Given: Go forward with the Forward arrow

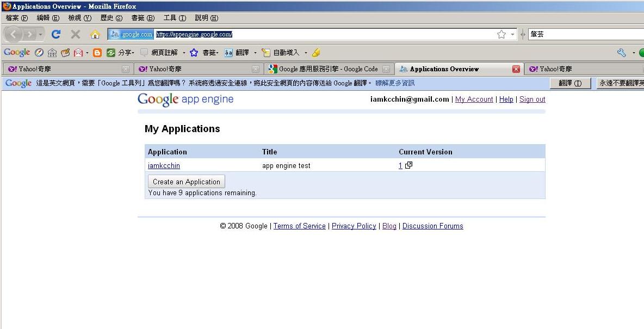Looking at the screenshot, I should 29,34.
